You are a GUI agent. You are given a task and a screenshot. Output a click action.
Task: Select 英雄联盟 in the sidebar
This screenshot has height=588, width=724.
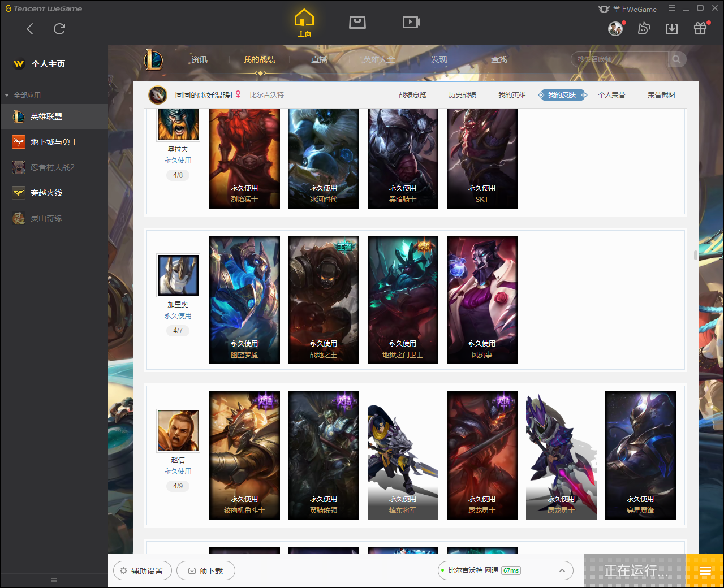pos(54,116)
